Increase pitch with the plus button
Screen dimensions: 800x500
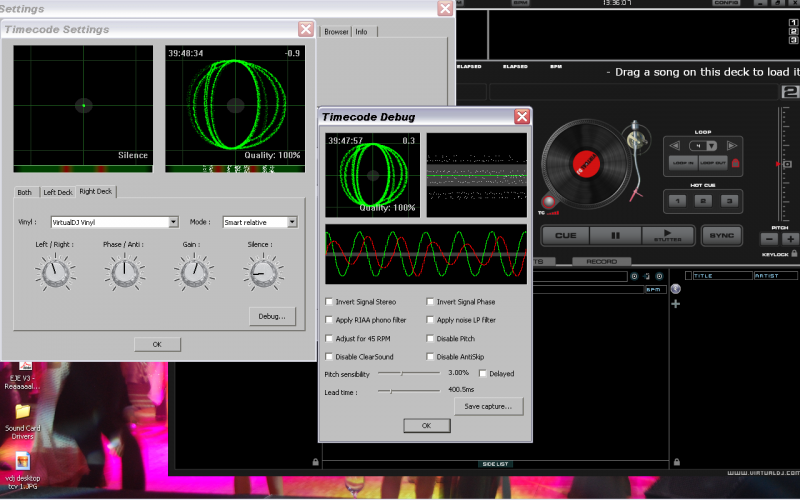click(x=790, y=238)
